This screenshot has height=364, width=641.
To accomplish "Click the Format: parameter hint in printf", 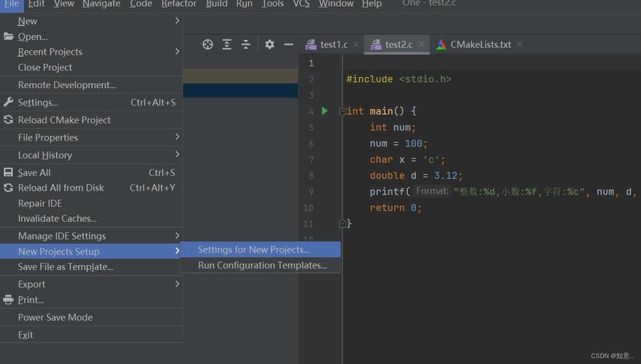I will (x=432, y=191).
